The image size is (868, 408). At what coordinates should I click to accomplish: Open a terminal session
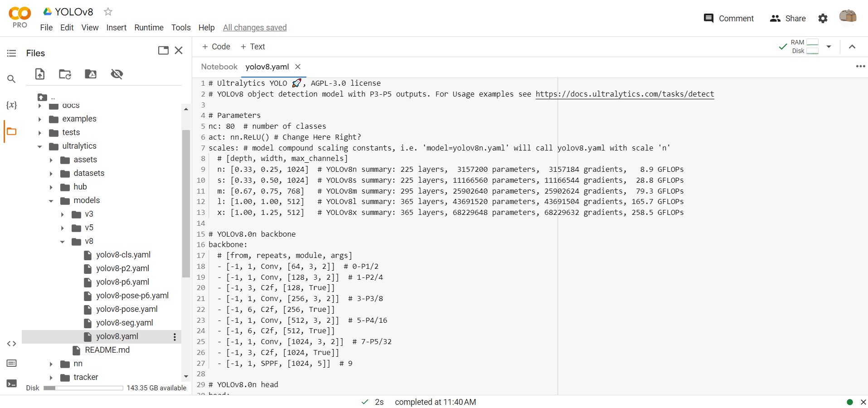(x=11, y=383)
